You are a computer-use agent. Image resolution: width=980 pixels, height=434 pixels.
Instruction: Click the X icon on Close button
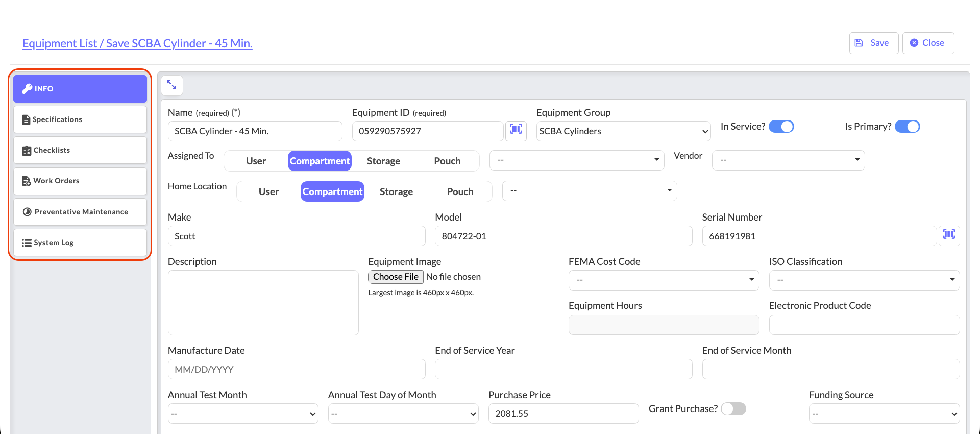[x=914, y=43]
